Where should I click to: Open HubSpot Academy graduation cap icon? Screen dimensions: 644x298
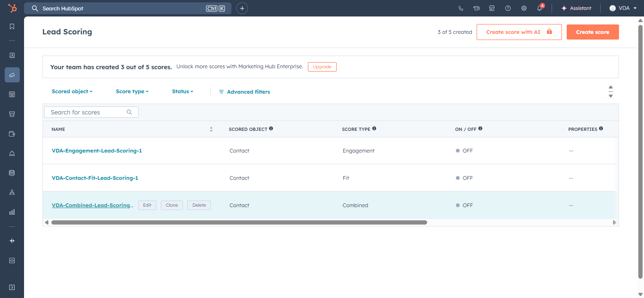477,8
